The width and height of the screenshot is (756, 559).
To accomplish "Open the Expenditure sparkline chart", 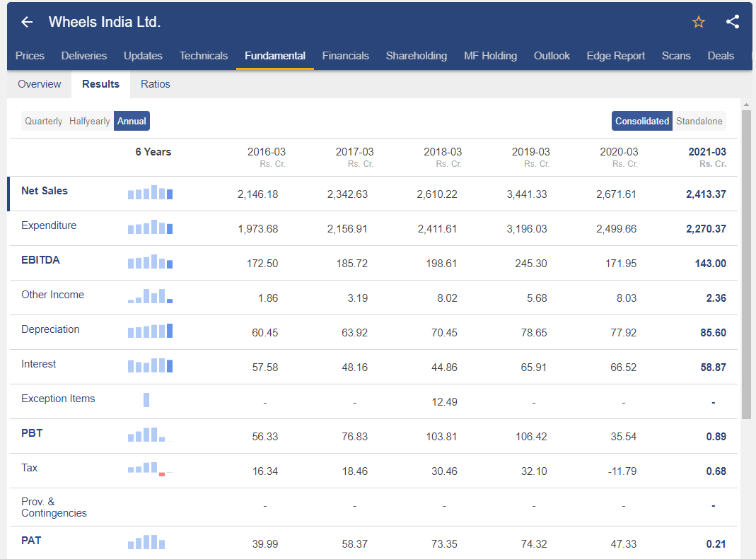I will 150,227.
